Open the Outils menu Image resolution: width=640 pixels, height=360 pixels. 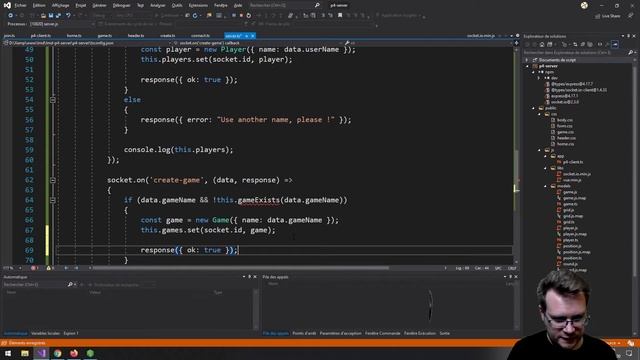pyautogui.click(x=177, y=5)
